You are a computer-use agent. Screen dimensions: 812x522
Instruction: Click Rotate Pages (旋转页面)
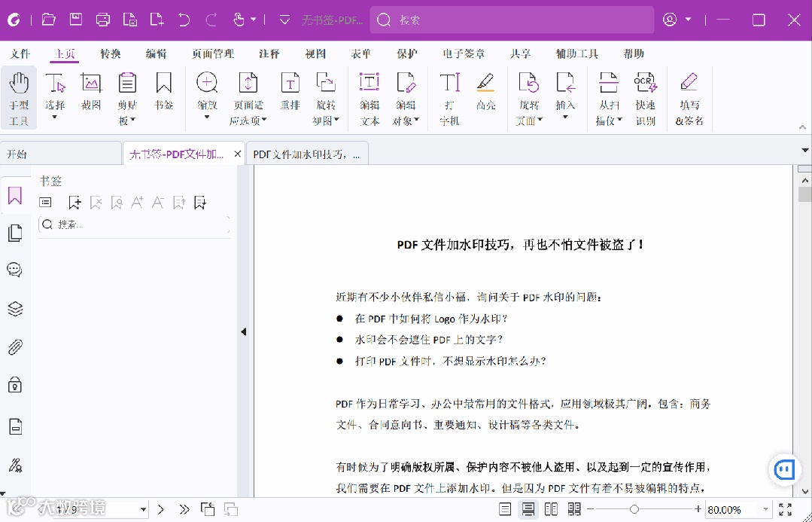click(529, 98)
